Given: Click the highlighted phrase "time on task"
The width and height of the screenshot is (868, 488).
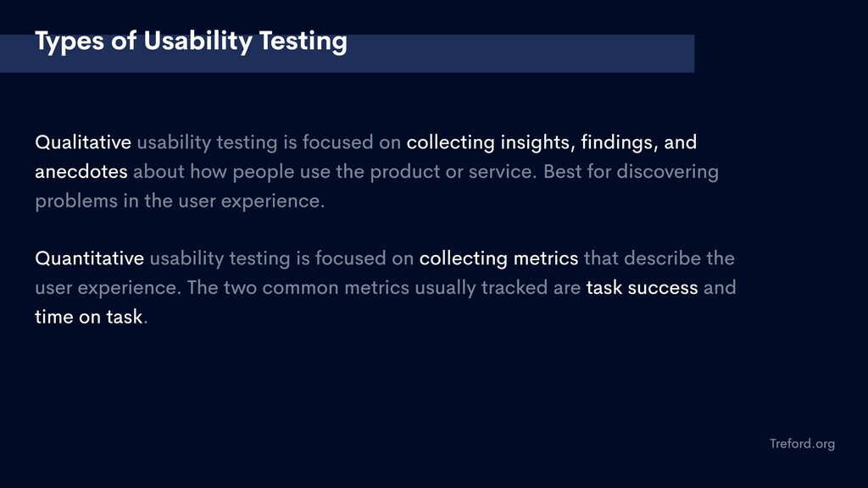Looking at the screenshot, I should 88,317.
